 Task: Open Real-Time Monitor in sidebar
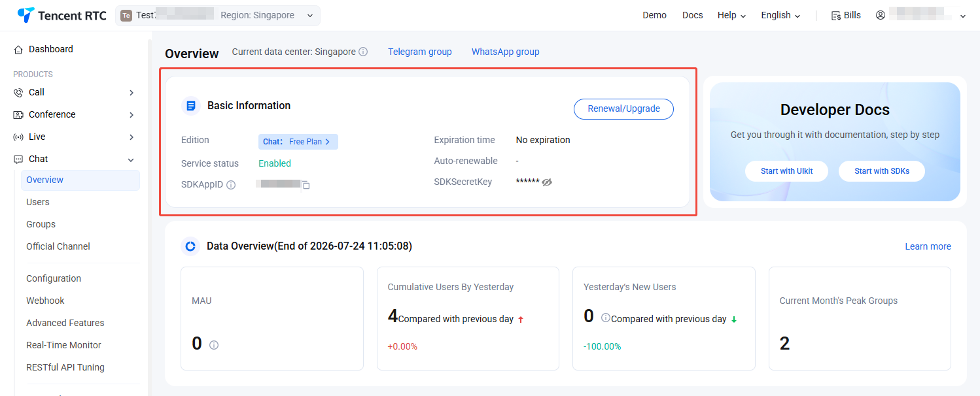(63, 346)
